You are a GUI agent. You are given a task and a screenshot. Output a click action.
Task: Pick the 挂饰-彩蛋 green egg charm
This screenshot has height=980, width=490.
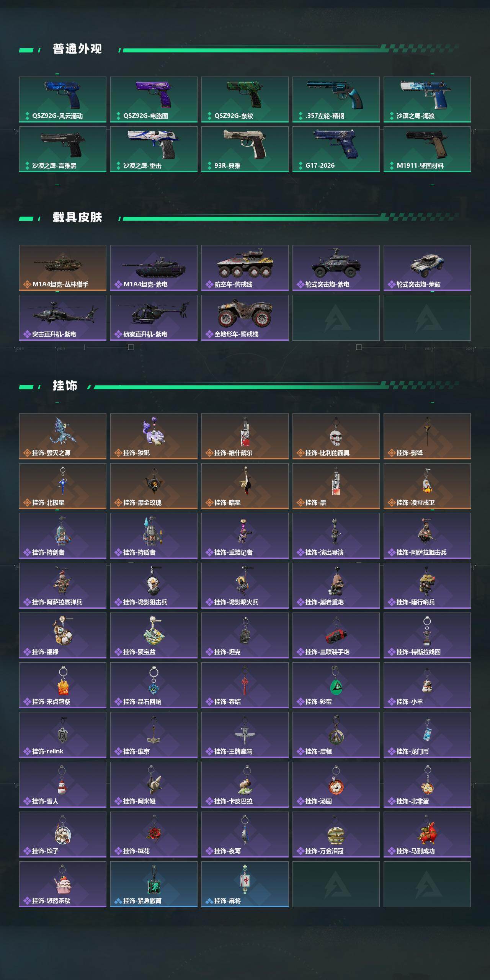pyautogui.click(x=336, y=685)
